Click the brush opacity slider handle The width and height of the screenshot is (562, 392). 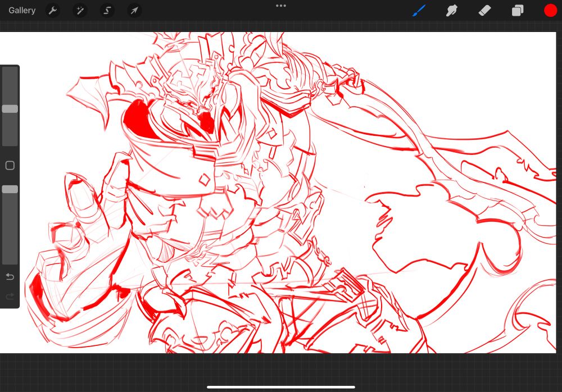pyautogui.click(x=10, y=189)
